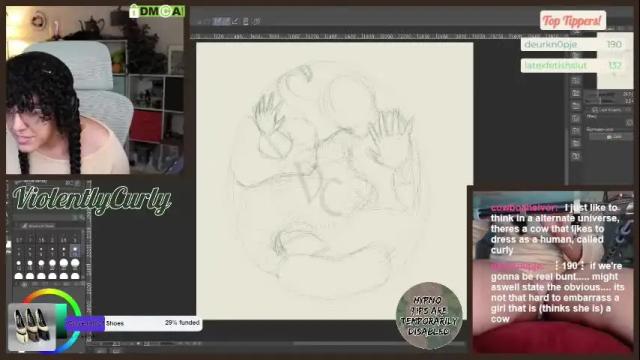Click the DMCA protection badge
640x360 pixels.
click(x=157, y=11)
